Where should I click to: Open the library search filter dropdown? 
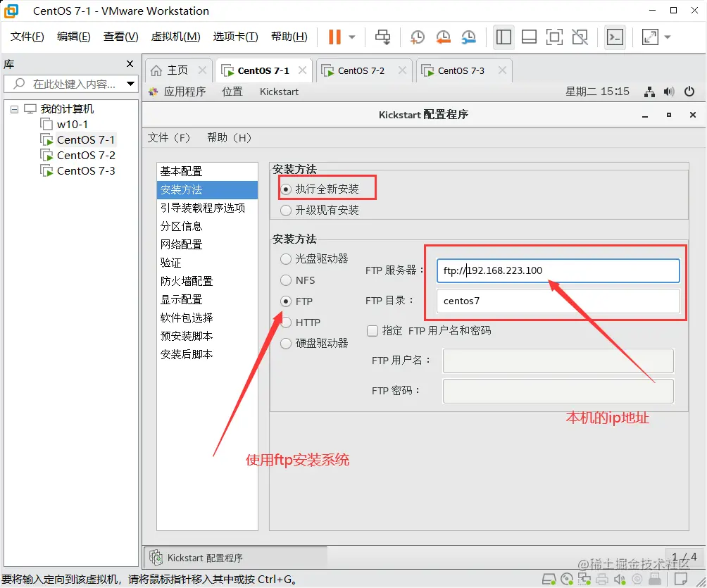pyautogui.click(x=131, y=84)
